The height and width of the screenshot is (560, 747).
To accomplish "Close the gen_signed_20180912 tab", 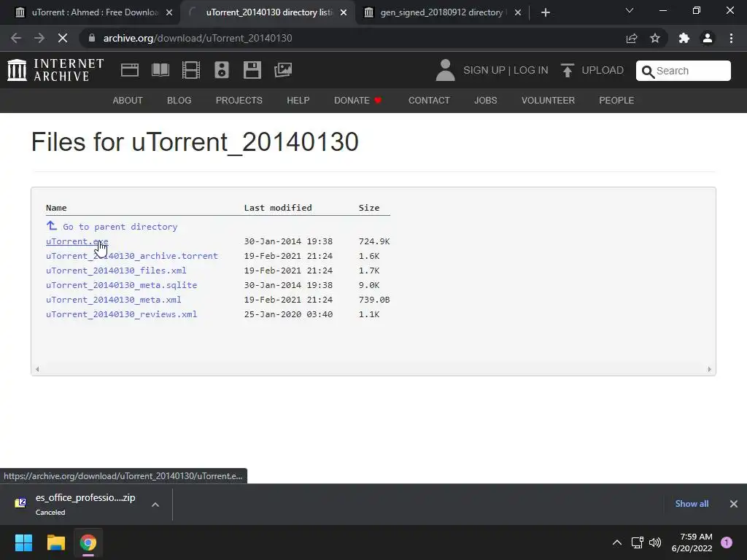I will [x=518, y=12].
